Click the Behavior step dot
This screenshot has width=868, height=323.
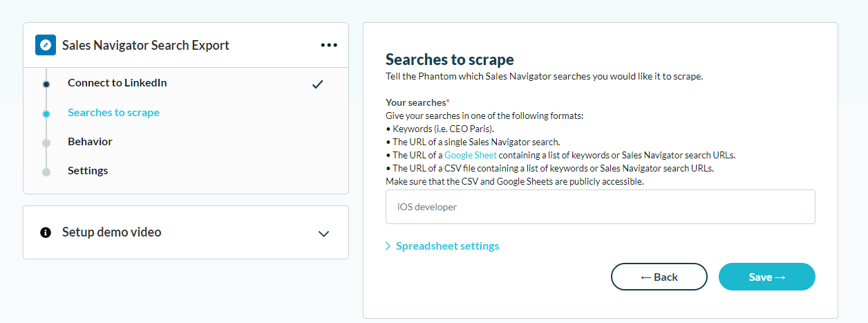pyautogui.click(x=46, y=143)
